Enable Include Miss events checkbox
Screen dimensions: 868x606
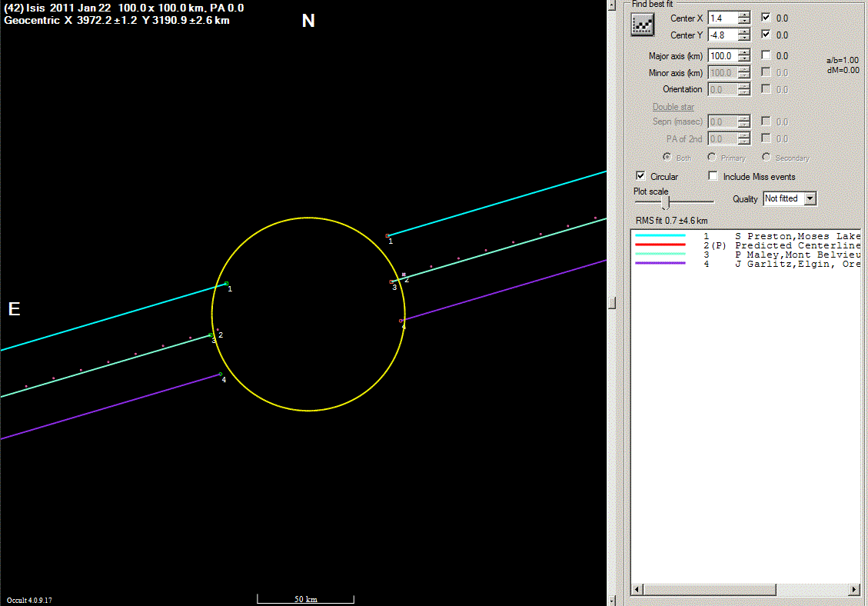[x=713, y=176]
